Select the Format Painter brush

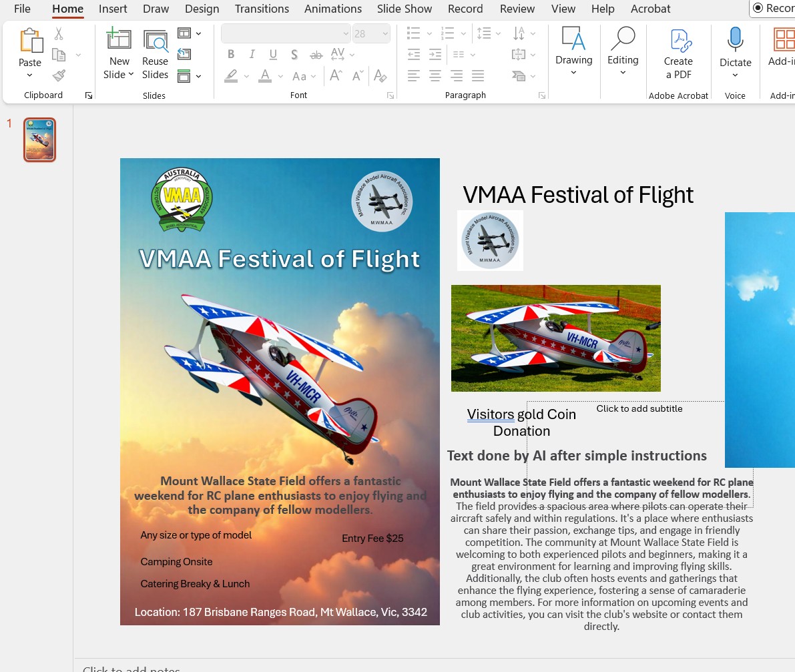tap(59, 75)
